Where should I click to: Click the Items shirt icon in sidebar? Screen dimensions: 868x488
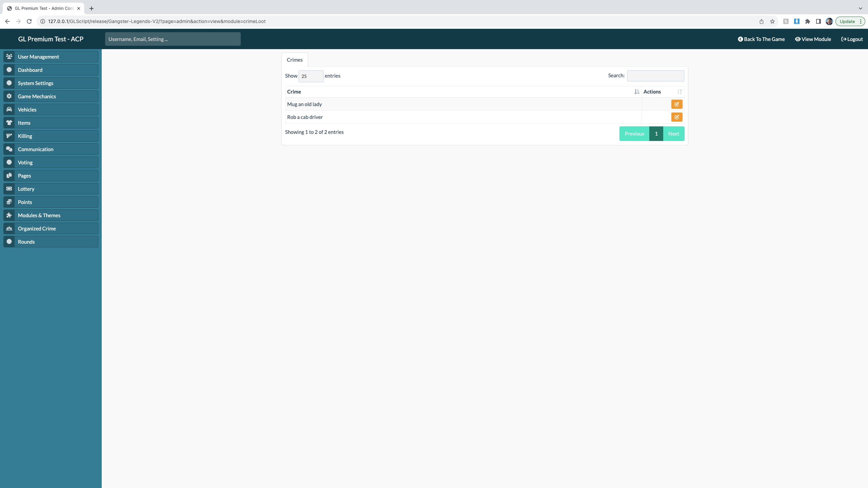9,123
